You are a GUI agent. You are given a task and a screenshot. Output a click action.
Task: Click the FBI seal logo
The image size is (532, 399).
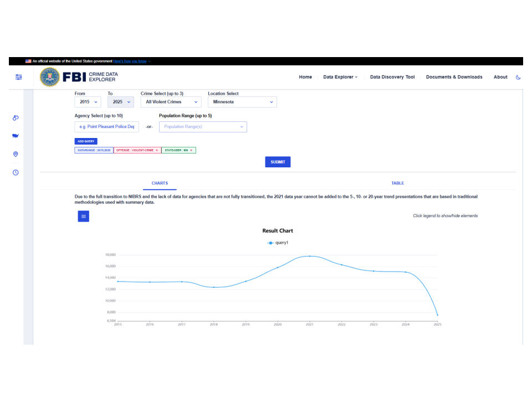[x=50, y=77]
